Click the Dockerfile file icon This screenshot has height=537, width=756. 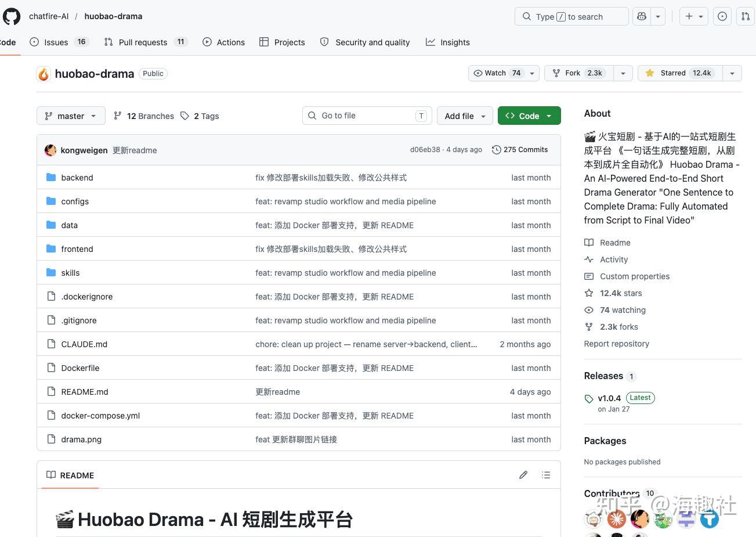[51, 368]
